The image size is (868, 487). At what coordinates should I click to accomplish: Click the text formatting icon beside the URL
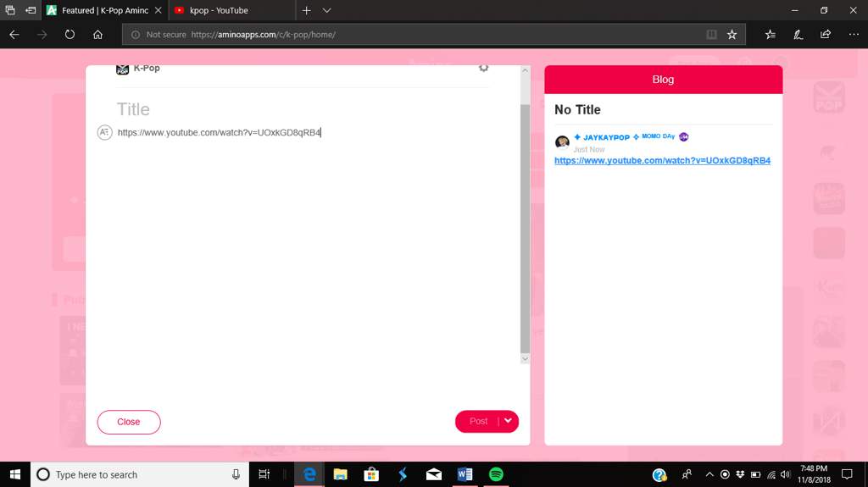coord(104,132)
